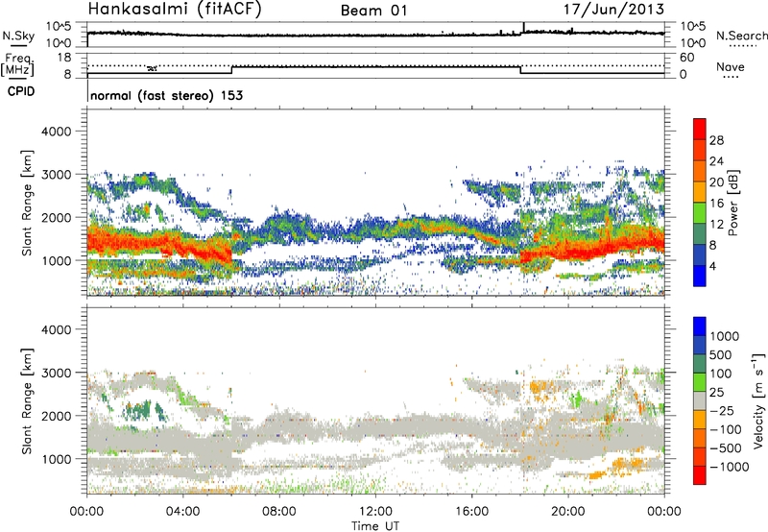Click 'normal (fast stereo) 153' text

[x=166, y=95]
